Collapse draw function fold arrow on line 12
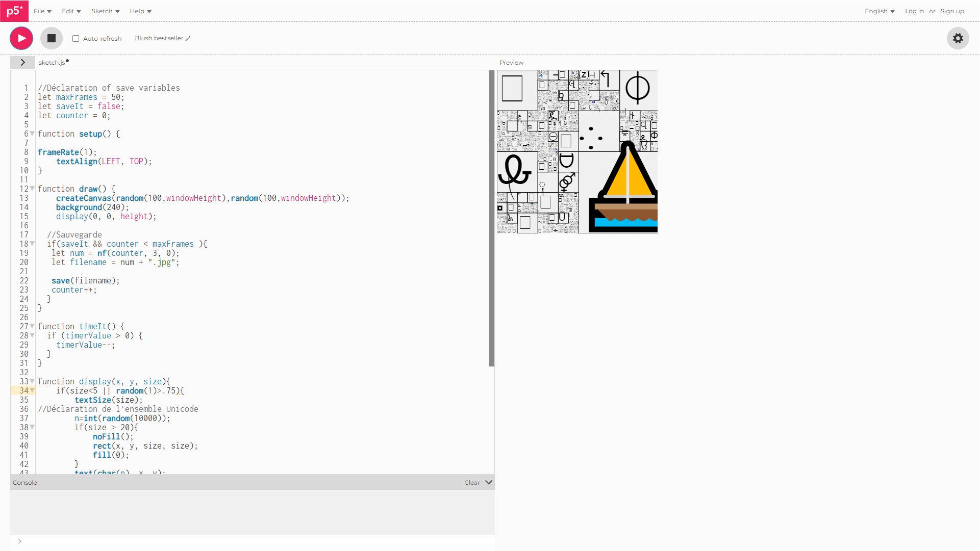Viewport: 980px width, 551px height. pos(32,189)
